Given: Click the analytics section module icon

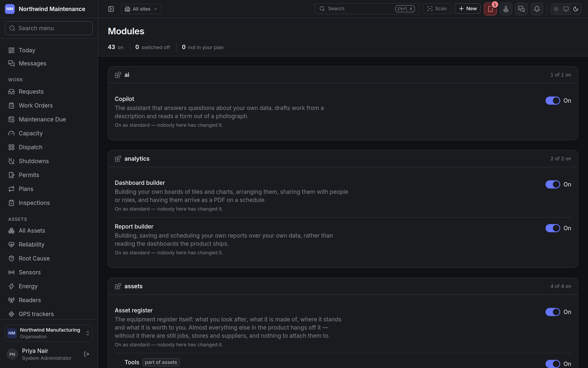Looking at the screenshot, I should click(118, 159).
